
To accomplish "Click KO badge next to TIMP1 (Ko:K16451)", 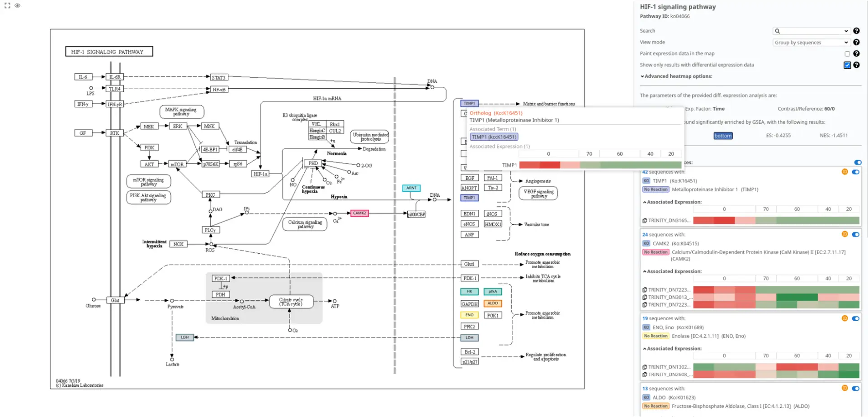I will pos(646,180).
